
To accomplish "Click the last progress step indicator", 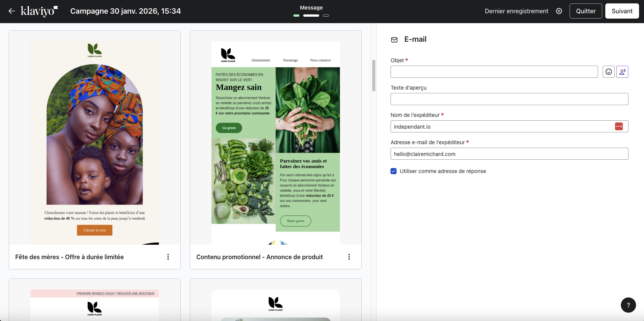I will [326, 16].
